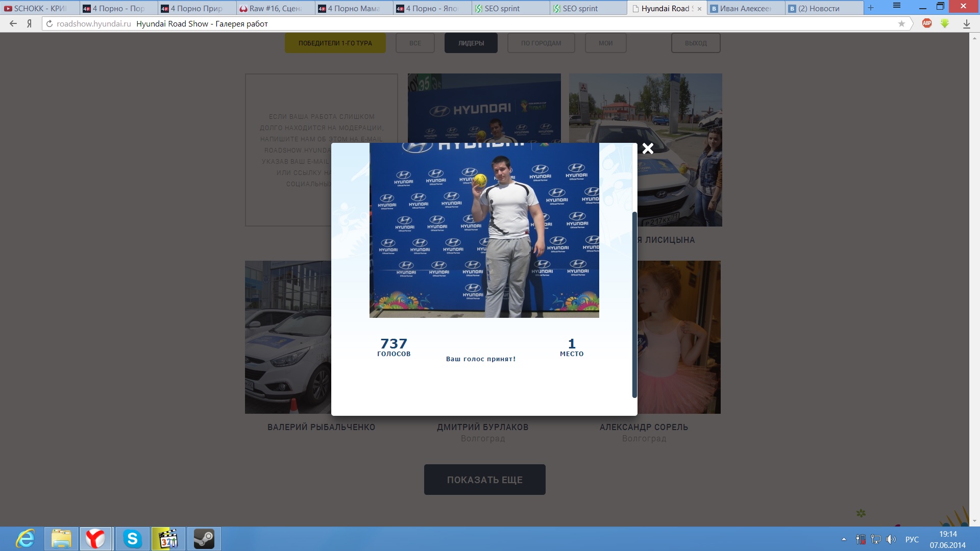This screenshot has width=980, height=551.
Task: Show hidden system tray icons
Action: pos(844,539)
